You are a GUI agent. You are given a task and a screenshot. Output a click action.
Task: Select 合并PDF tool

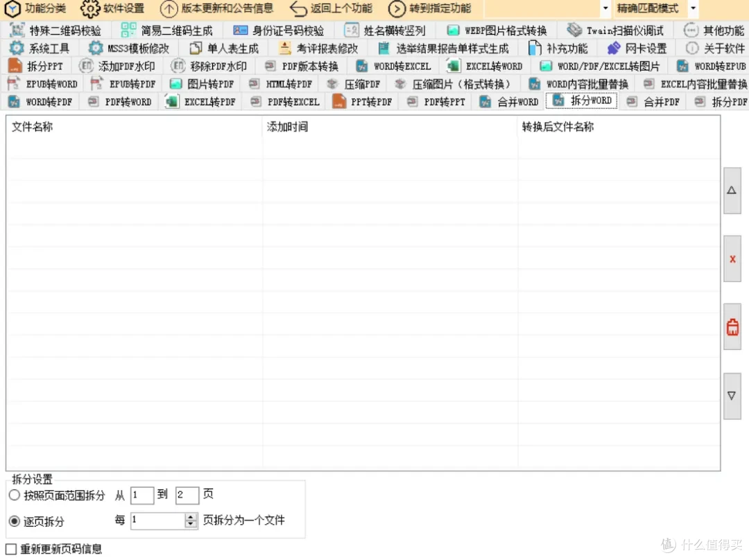tap(654, 102)
